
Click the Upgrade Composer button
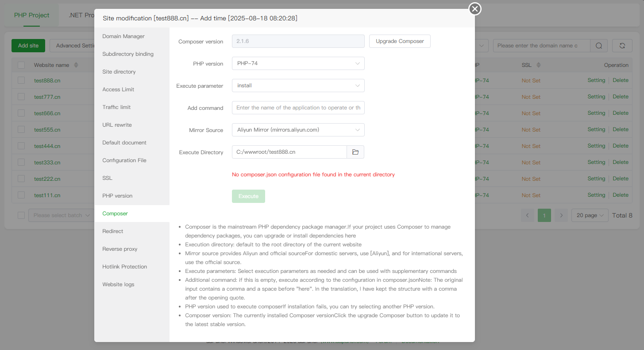click(x=400, y=41)
